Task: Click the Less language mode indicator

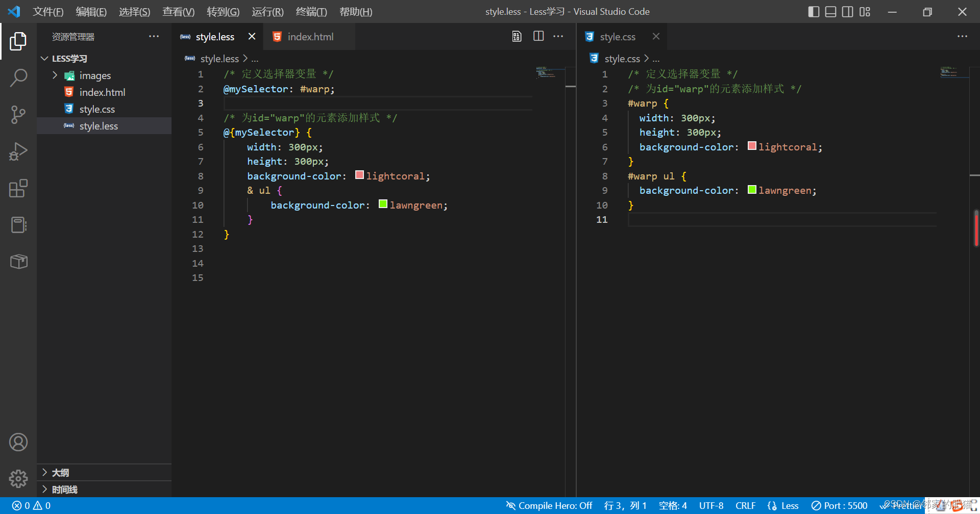Action: [x=783, y=506]
